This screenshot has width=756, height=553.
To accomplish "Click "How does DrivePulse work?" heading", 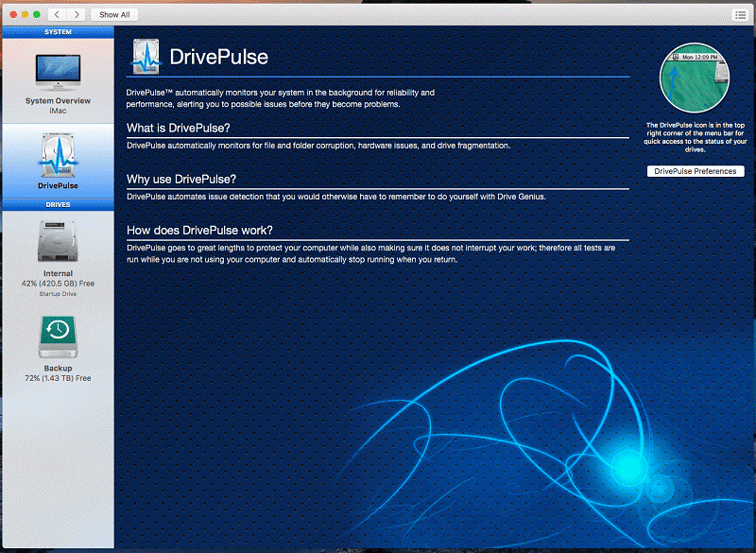I will click(199, 230).
